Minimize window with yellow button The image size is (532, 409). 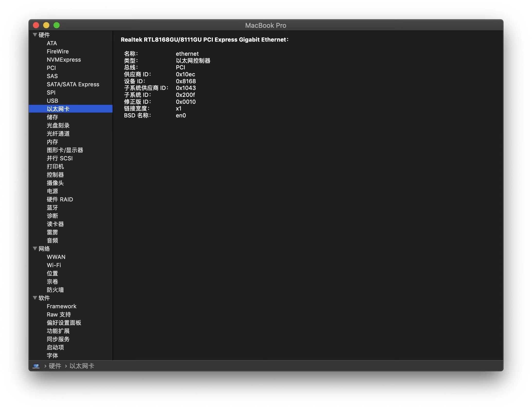46,25
